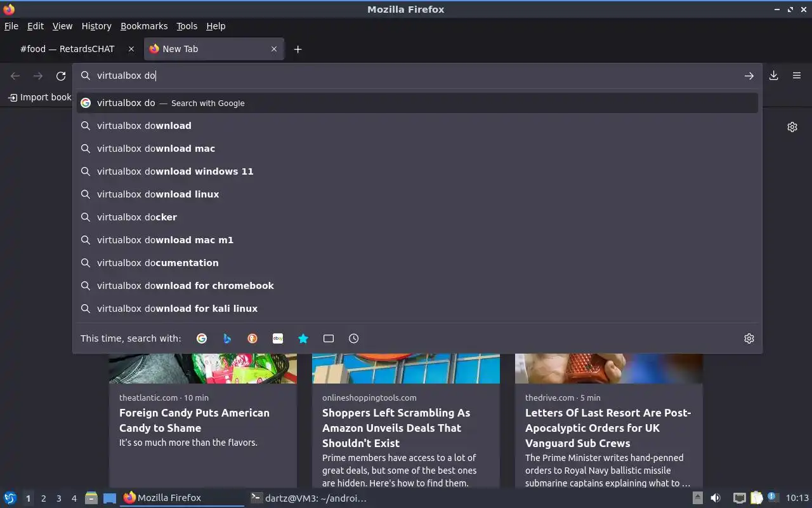Screen dimensions: 812x508
Task: Close the New Tab tab
Action: [x=274, y=49]
